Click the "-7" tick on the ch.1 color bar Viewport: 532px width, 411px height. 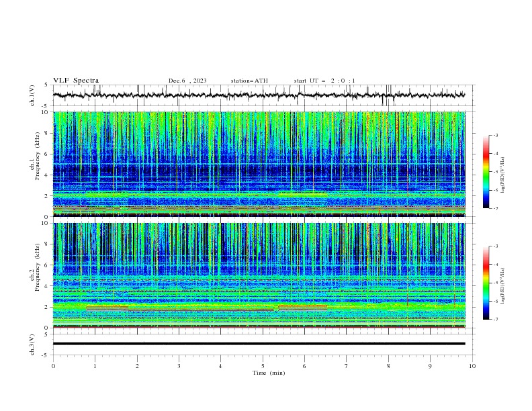(x=495, y=208)
